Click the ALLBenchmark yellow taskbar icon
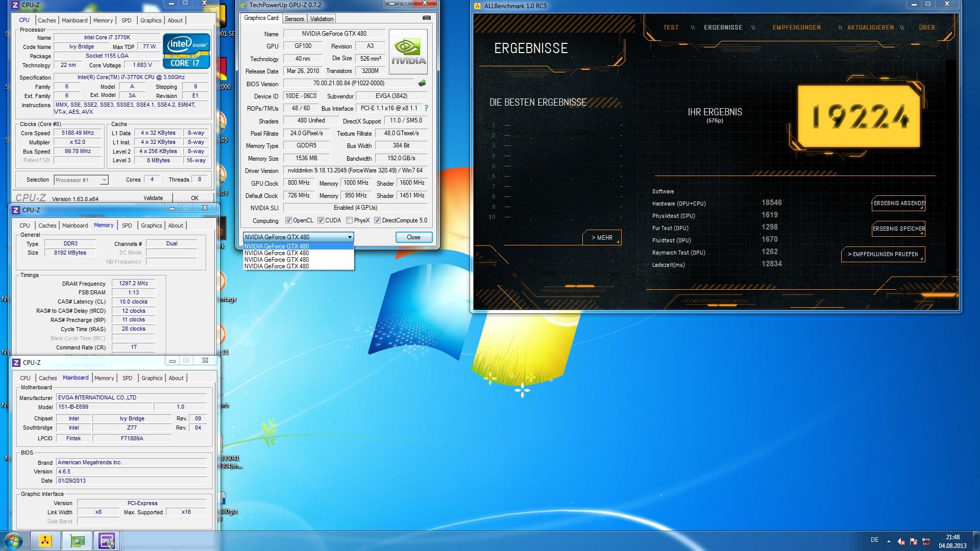 click(45, 541)
